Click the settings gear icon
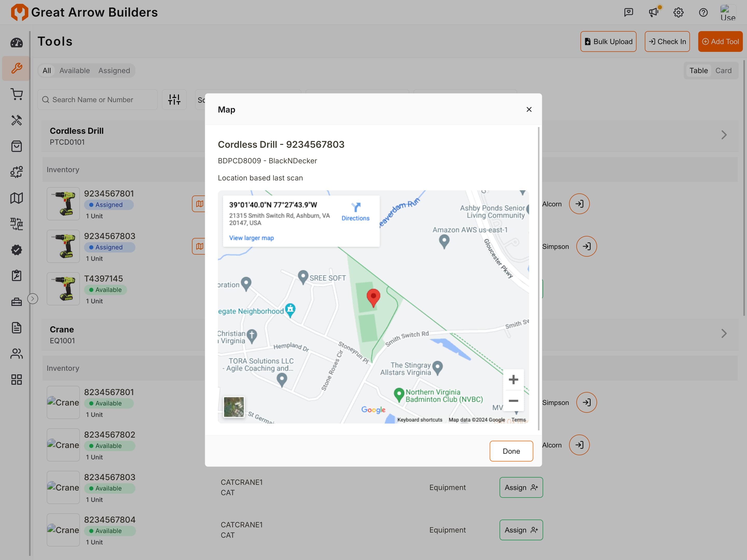 [x=679, y=12]
